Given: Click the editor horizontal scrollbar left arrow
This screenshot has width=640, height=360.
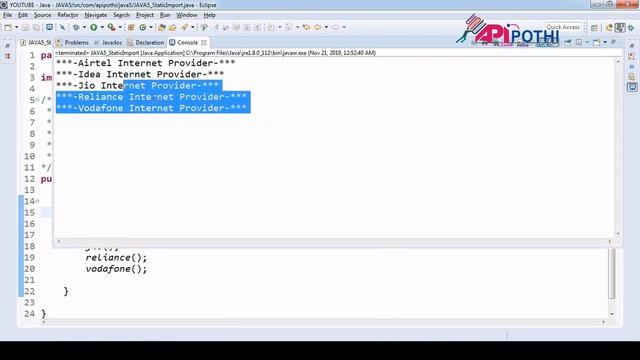Looking at the screenshot, I should pos(44,322).
